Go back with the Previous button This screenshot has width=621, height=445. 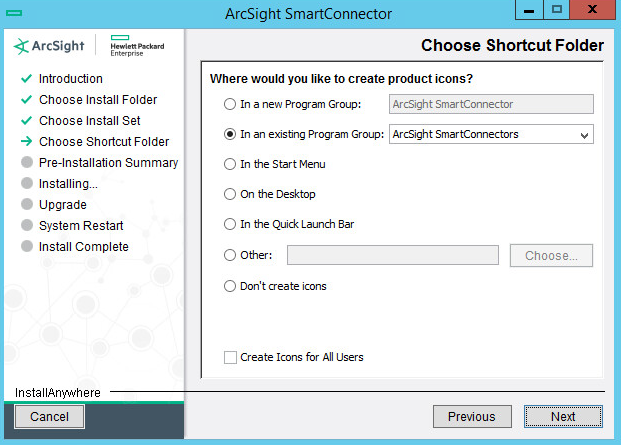click(x=472, y=416)
